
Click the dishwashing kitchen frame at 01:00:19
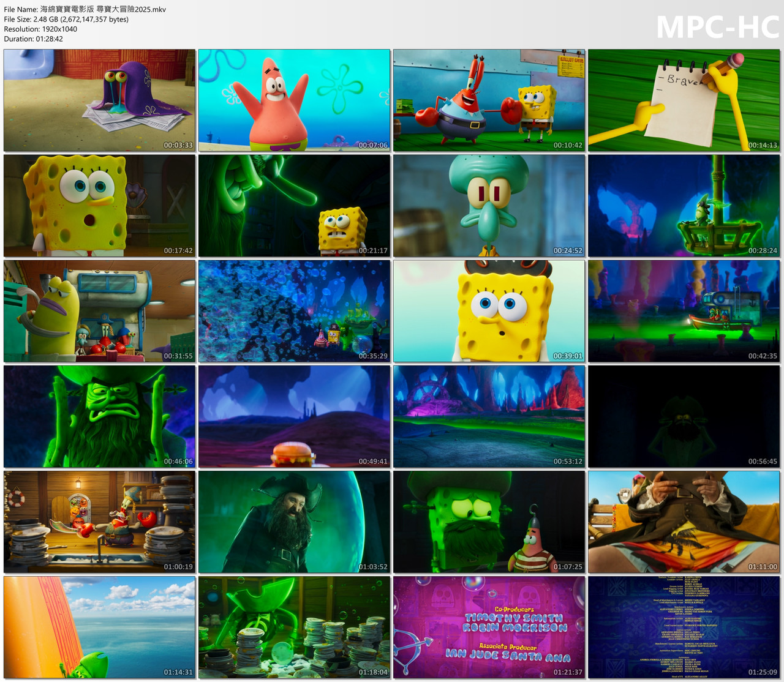99,522
